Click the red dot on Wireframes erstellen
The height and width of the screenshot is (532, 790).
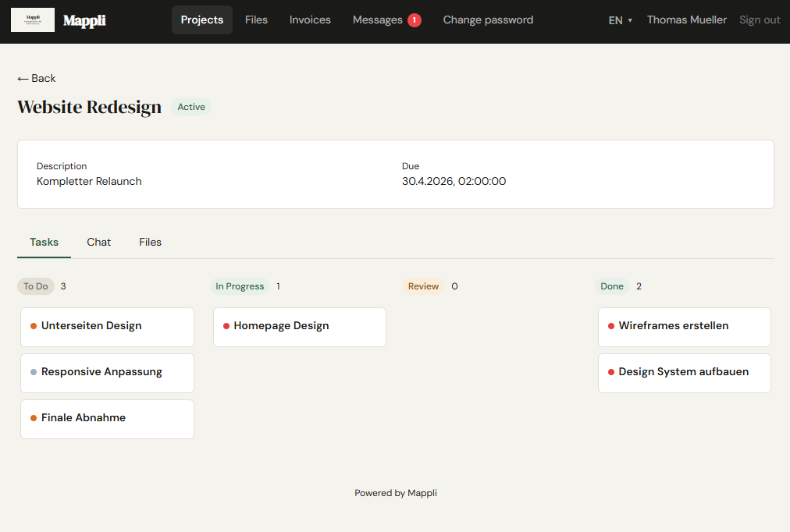[x=610, y=326]
